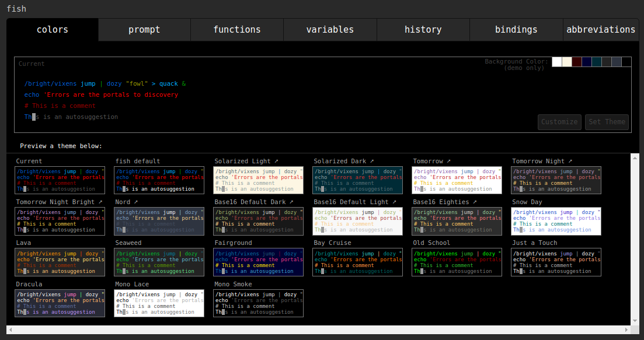
Task: Select the Snow Day theme preview
Action: [x=555, y=220]
